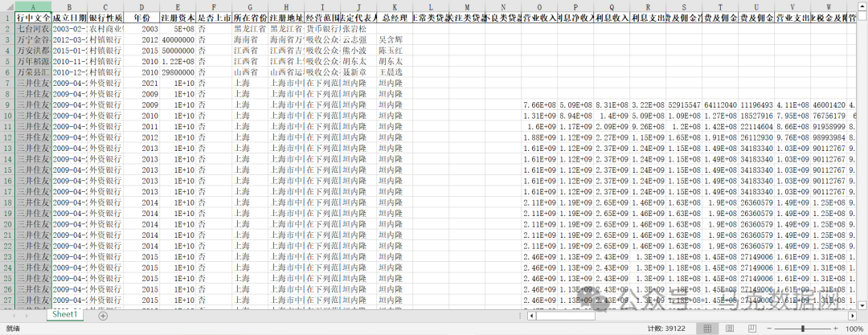868x335 pixels.
Task: Select cell containing 海南省 in column G
Action: point(250,39)
